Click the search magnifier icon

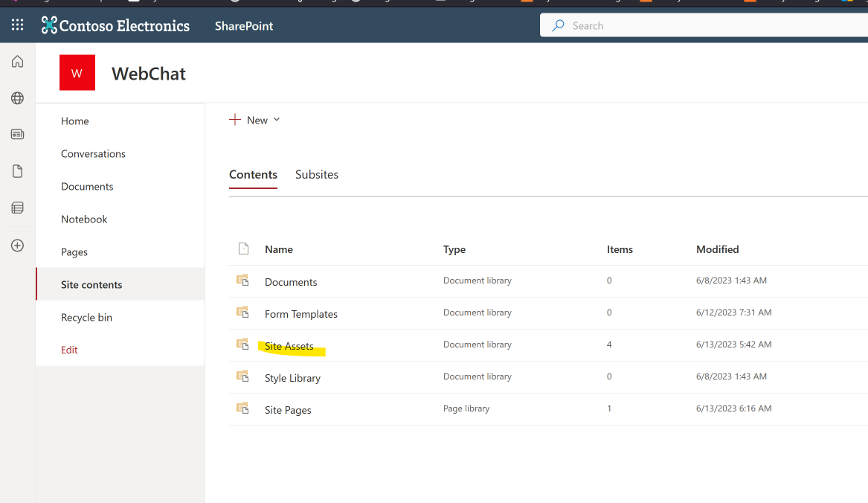coord(558,25)
